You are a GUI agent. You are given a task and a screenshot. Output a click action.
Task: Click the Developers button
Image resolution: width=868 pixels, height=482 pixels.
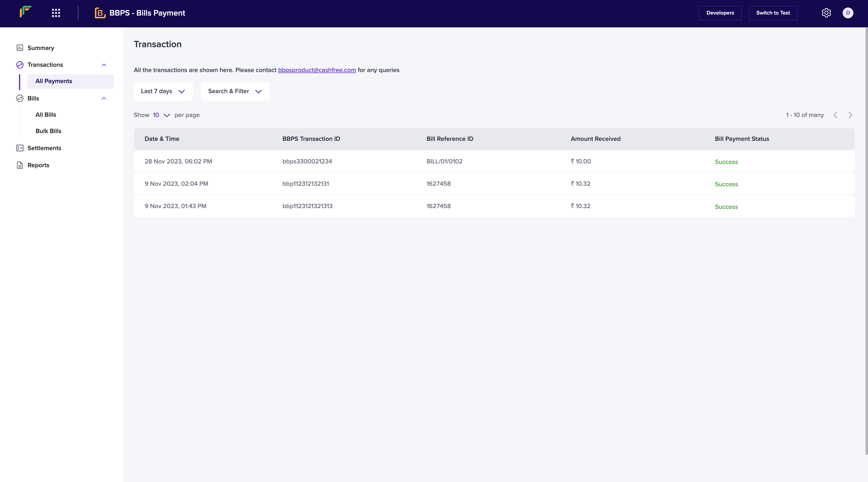[720, 13]
